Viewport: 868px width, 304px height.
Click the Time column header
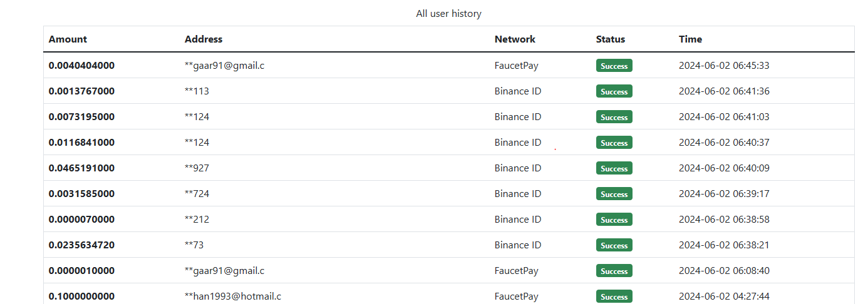tap(690, 39)
